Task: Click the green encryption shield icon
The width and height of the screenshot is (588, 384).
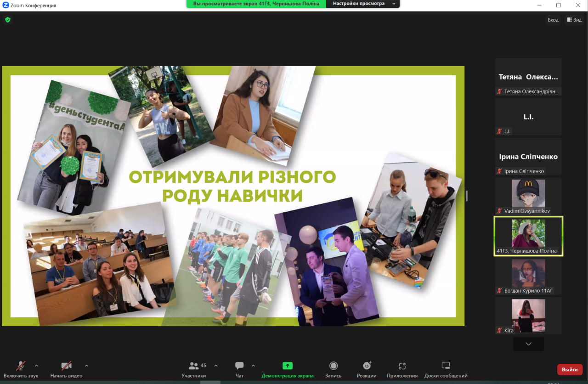Action: (x=7, y=20)
